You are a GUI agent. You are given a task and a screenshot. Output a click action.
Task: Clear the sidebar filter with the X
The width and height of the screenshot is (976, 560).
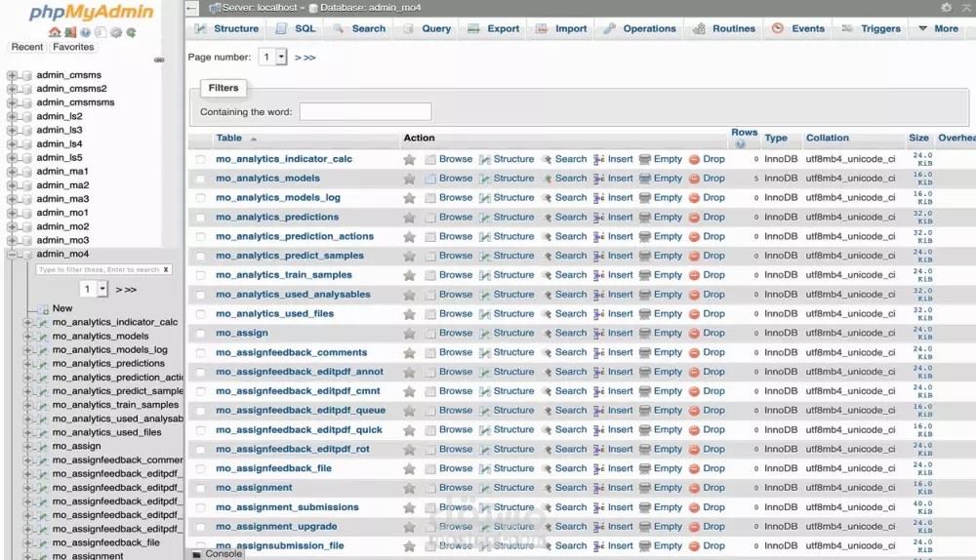pos(166,269)
